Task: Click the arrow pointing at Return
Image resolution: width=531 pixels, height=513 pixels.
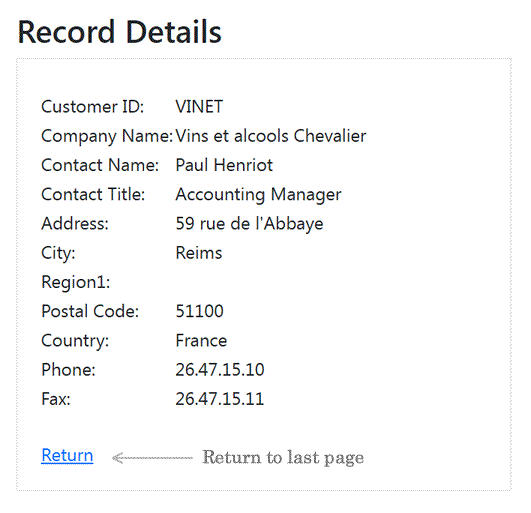Action: 152,458
